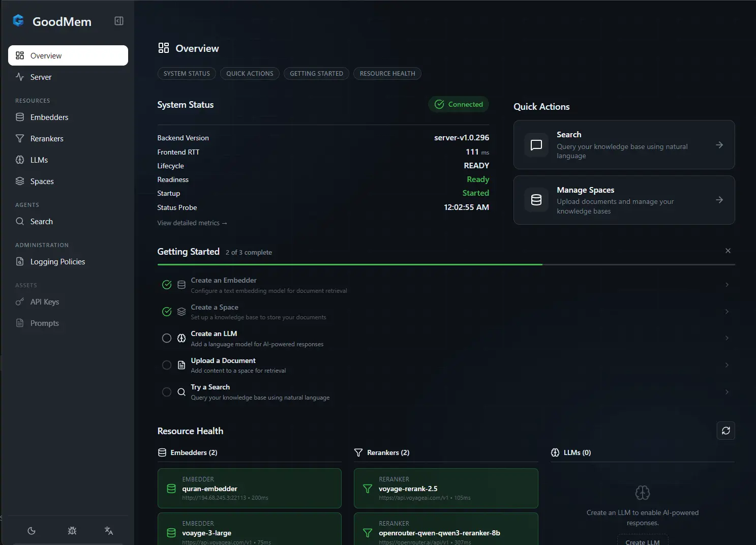Jump to the Quick Actions section tab
Viewport: 756px width, 545px height.
[250, 74]
